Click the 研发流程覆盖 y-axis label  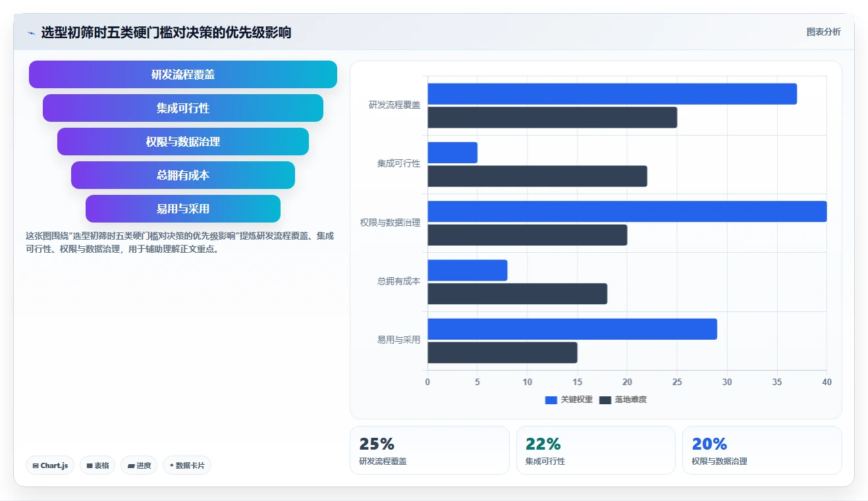[394, 105]
